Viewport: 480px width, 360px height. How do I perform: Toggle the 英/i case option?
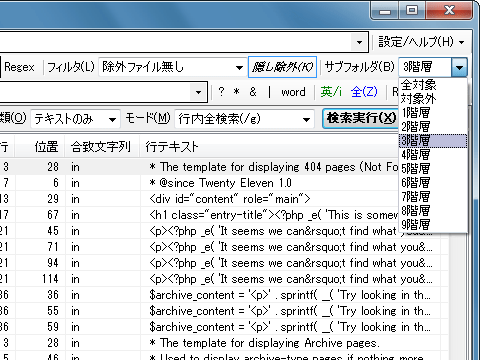pyautogui.click(x=331, y=92)
